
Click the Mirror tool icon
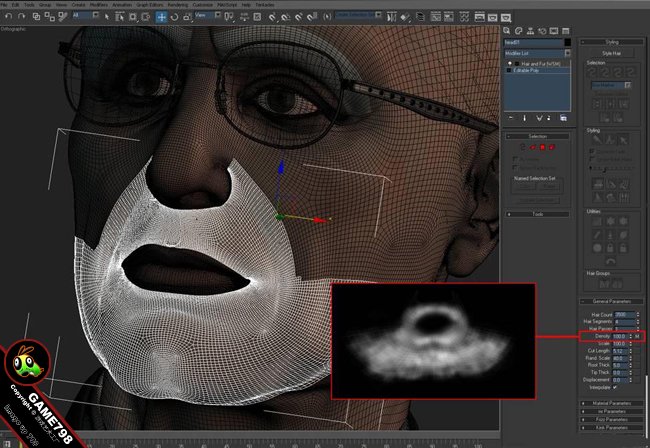pyautogui.click(x=391, y=17)
